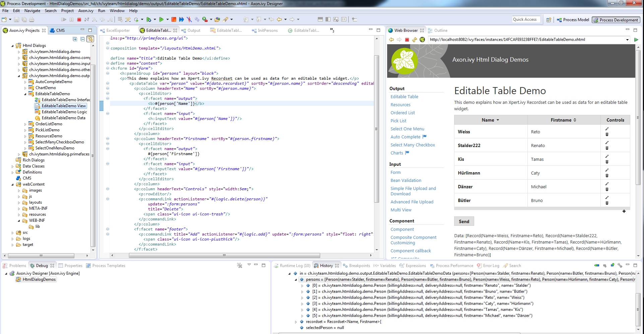Edit the Weiss row with pencil icon
This screenshot has width=644, height=334.
coord(607,129)
